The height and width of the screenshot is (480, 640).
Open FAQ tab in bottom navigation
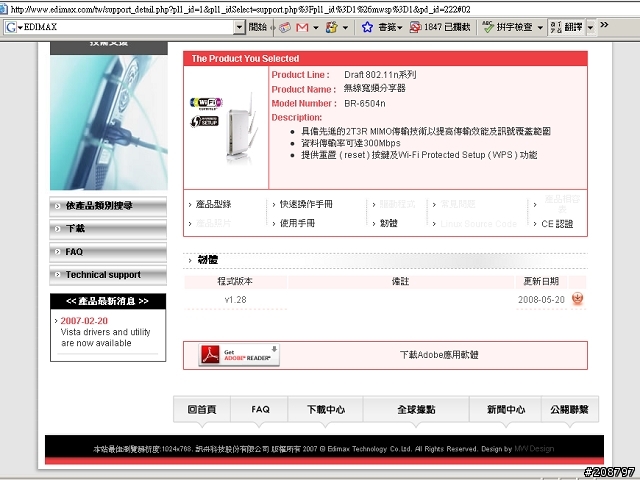click(260, 409)
